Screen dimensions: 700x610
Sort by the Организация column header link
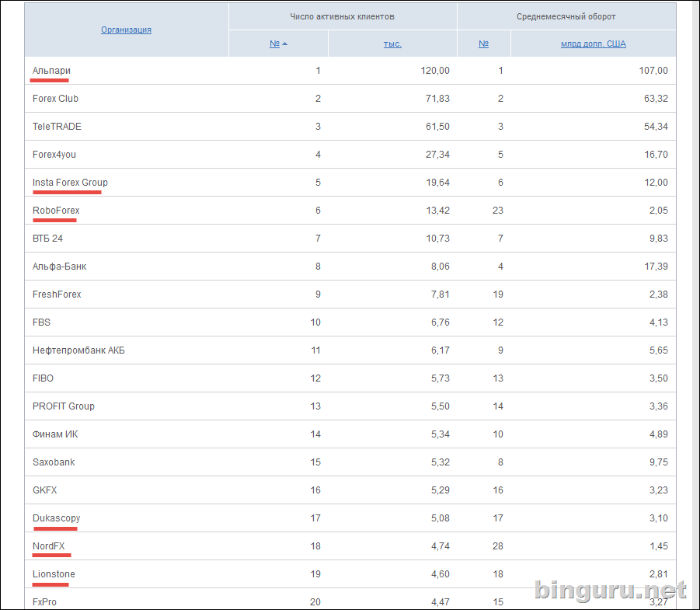point(126,30)
